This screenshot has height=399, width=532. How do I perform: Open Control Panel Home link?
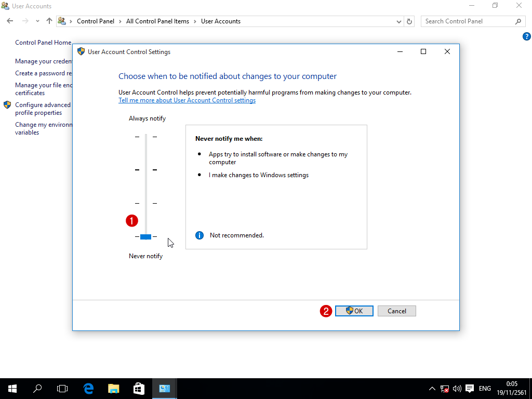click(x=43, y=43)
